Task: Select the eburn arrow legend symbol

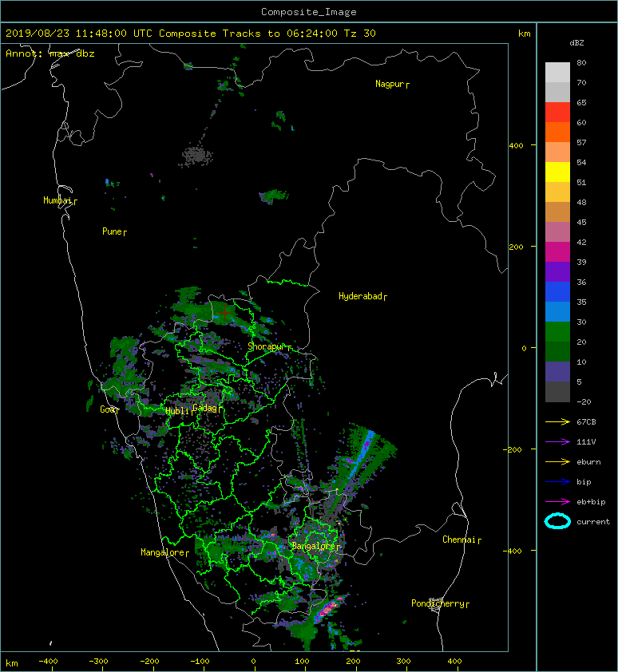Action: 557,462
